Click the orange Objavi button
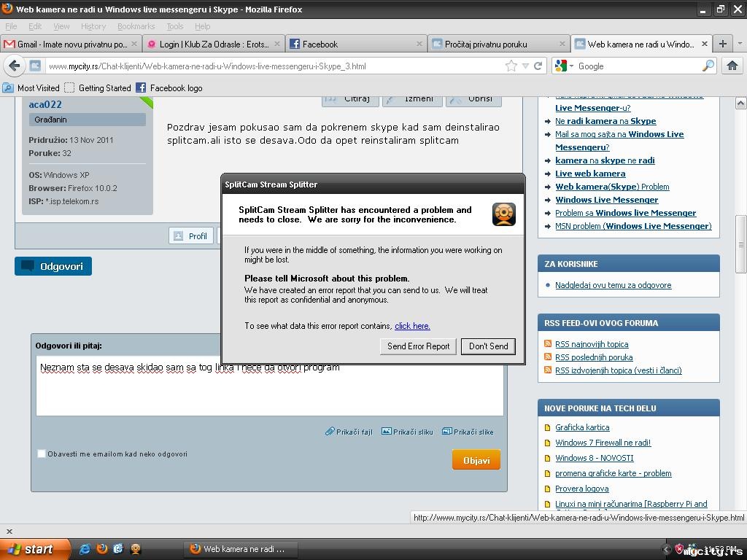Screen dimensions: 747x560 click(476, 460)
